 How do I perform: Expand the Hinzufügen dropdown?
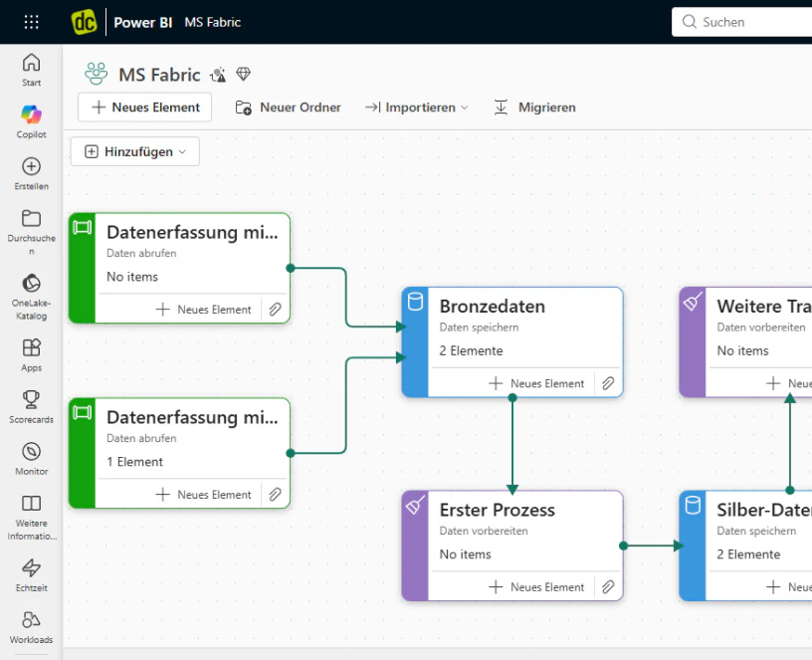[135, 151]
